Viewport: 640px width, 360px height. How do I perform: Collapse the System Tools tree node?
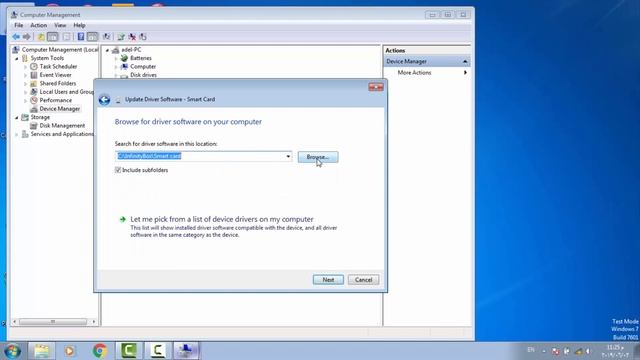[x=17, y=59]
